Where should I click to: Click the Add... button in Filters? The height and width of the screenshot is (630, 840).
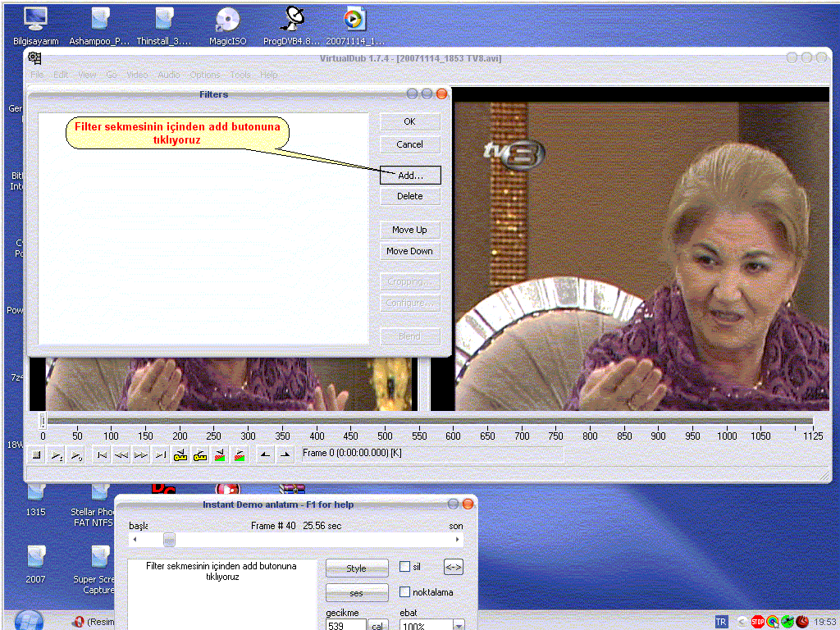410,176
